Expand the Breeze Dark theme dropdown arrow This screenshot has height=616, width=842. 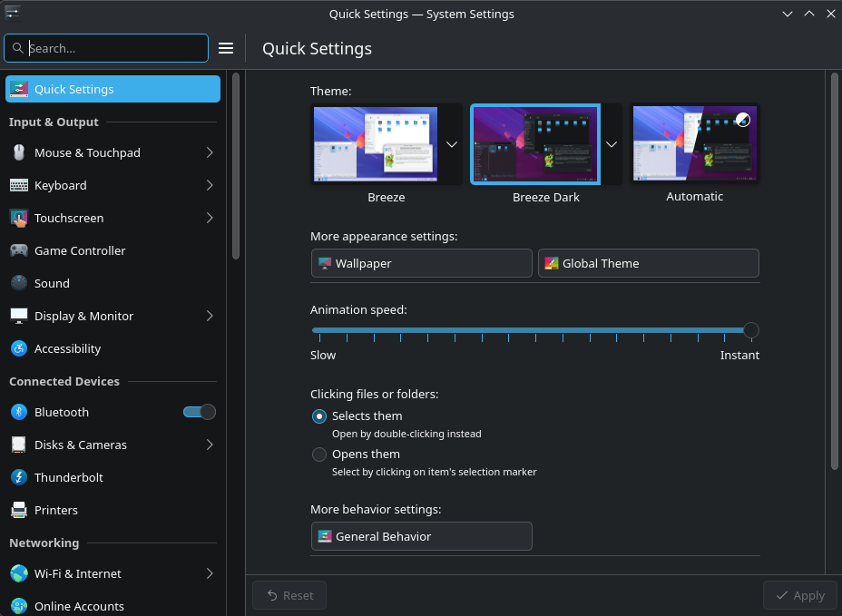pyautogui.click(x=612, y=143)
